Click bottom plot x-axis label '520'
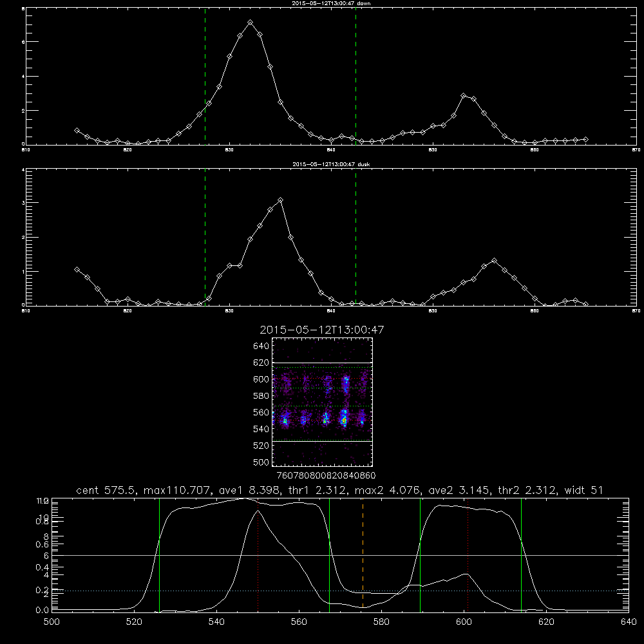This screenshot has width=644, height=644. tap(134, 622)
